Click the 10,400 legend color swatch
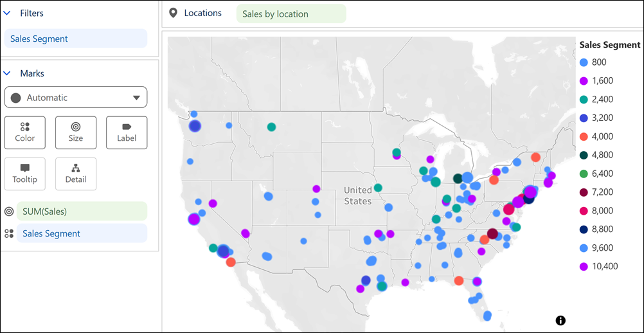 click(x=583, y=267)
